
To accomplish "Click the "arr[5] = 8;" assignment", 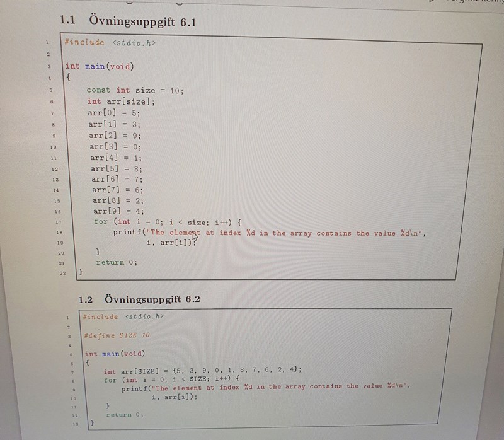I will 117,169.
